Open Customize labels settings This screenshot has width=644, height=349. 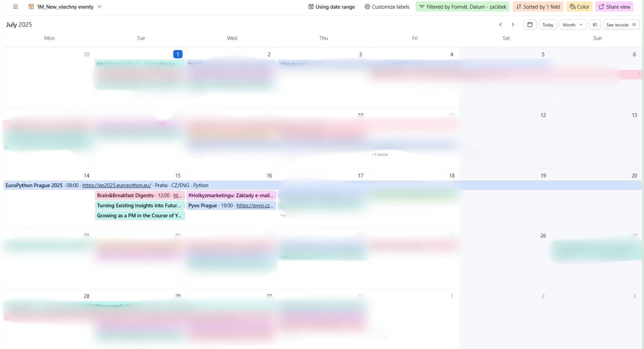pyautogui.click(x=387, y=7)
